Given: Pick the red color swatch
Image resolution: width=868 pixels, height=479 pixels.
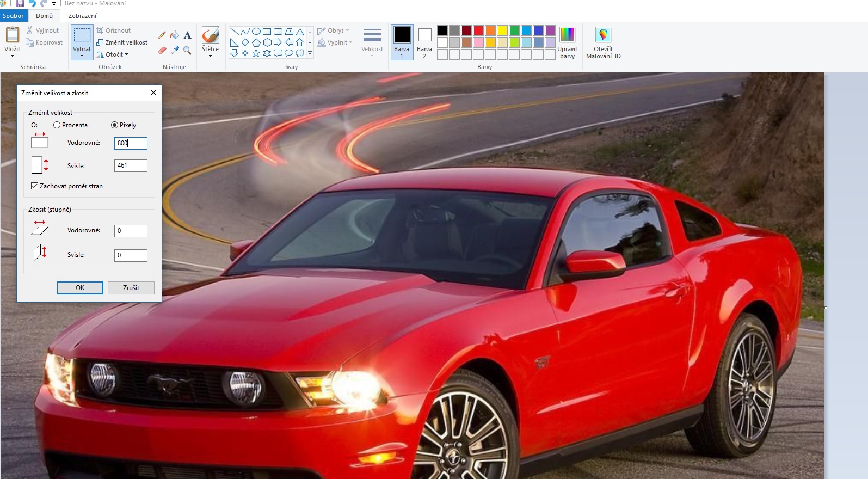Looking at the screenshot, I should (x=478, y=30).
